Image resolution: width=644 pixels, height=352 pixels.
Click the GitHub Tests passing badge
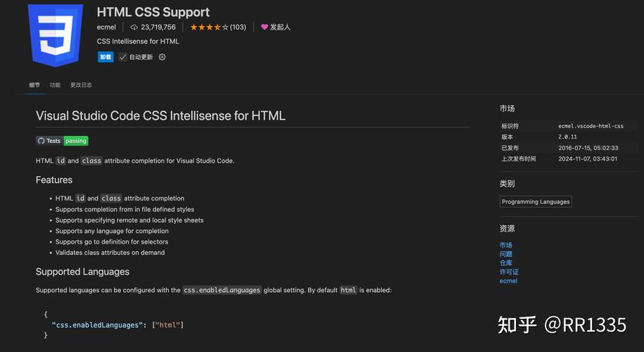pos(62,141)
